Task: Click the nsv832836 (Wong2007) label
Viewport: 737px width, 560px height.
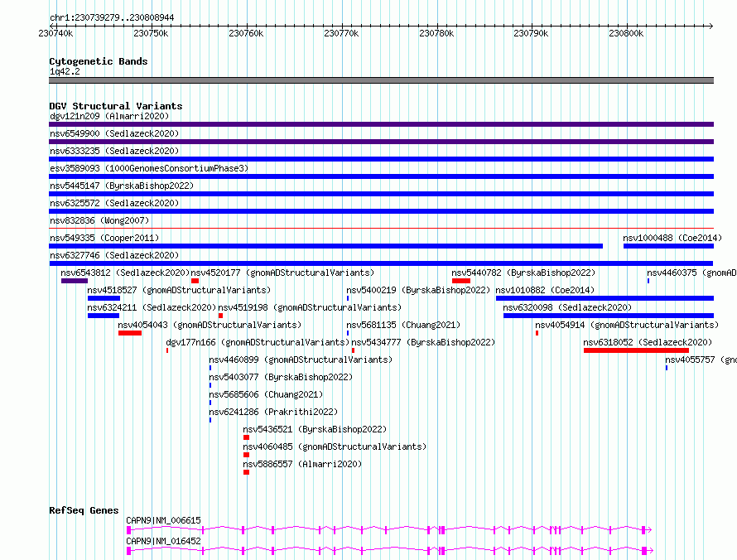Action: point(99,220)
